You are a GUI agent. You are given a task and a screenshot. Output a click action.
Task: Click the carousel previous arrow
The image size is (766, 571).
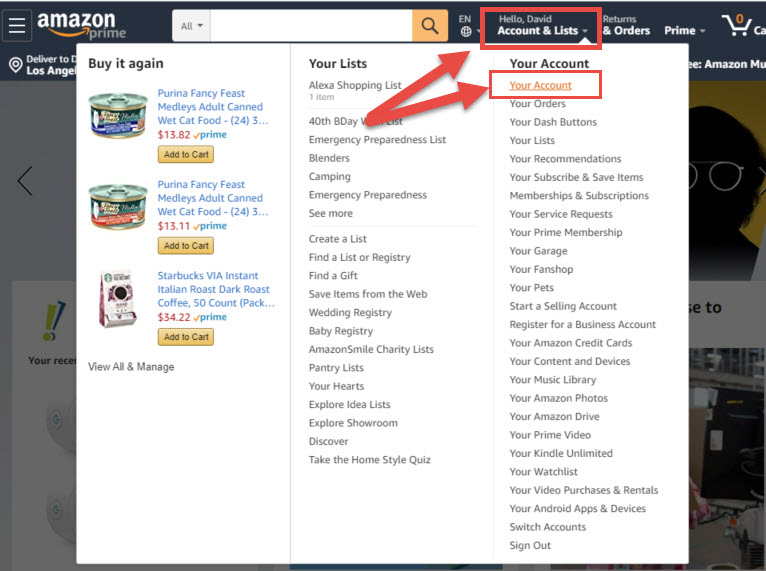pos(25,181)
